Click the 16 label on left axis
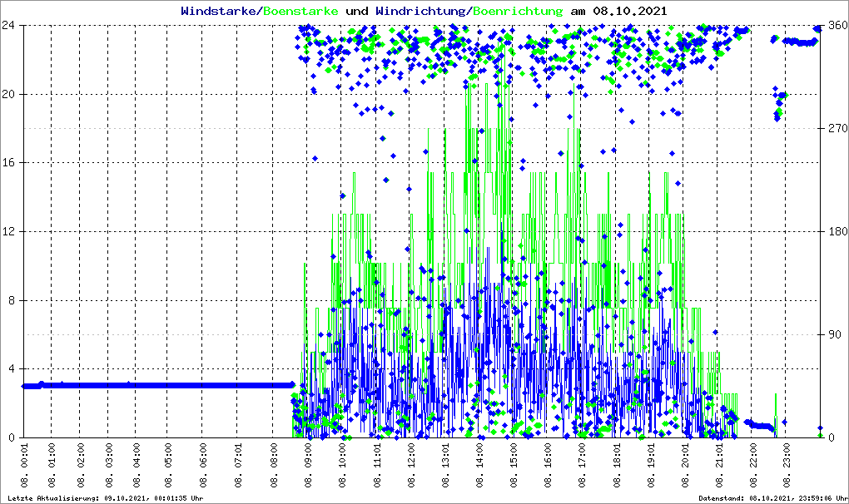Image resolution: width=849 pixels, height=504 pixels. coord(12,163)
